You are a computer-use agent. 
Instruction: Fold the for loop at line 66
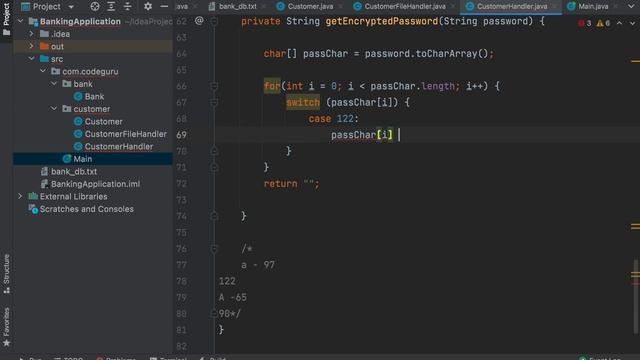point(214,86)
